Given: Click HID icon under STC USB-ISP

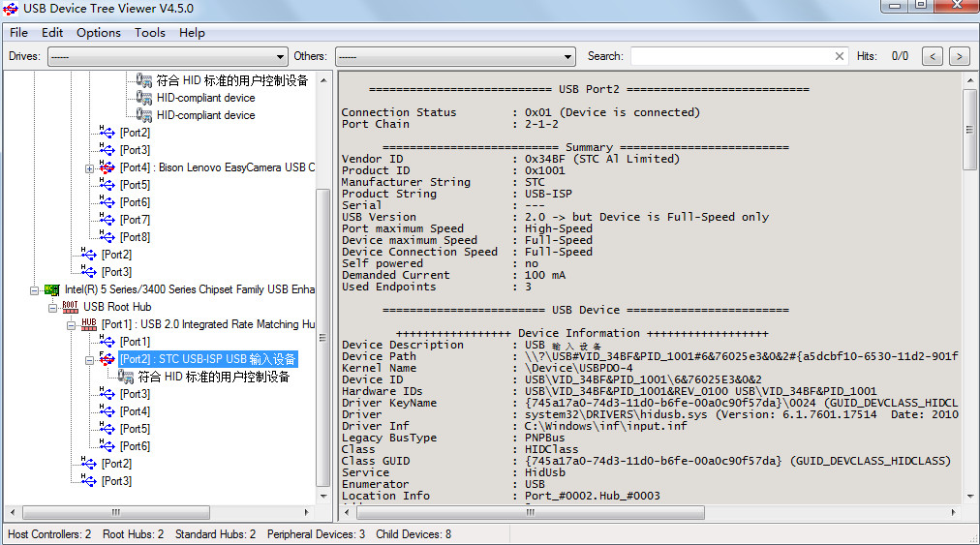Looking at the screenshot, I should pyautogui.click(x=126, y=377).
